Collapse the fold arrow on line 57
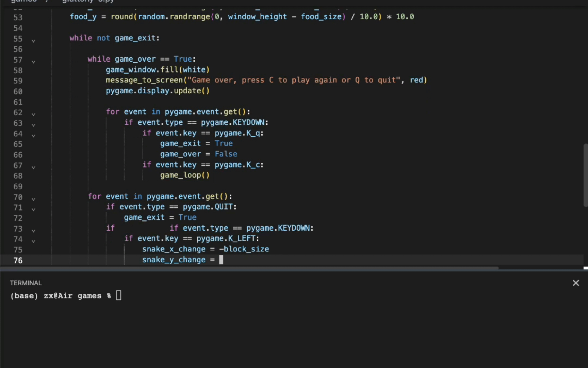 point(33,62)
